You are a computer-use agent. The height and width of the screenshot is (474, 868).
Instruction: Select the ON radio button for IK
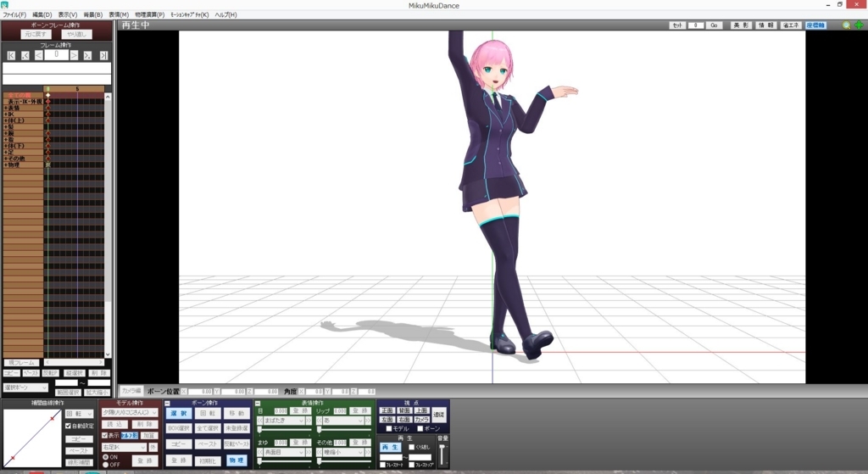point(105,457)
